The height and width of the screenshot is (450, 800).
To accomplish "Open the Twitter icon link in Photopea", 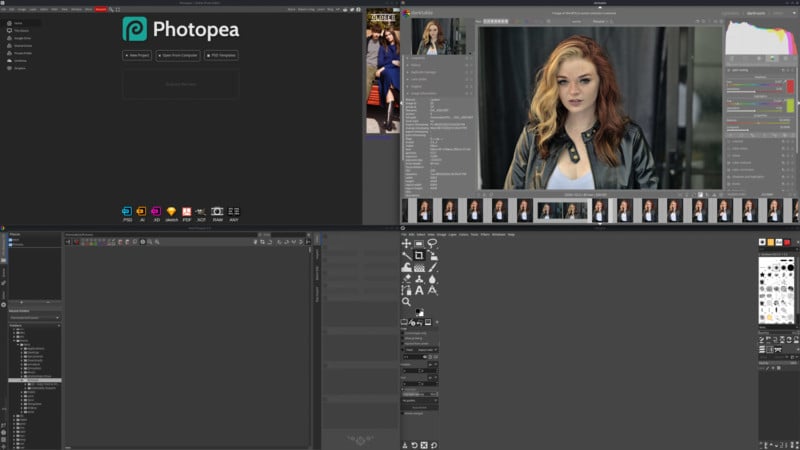I will 352,9.
